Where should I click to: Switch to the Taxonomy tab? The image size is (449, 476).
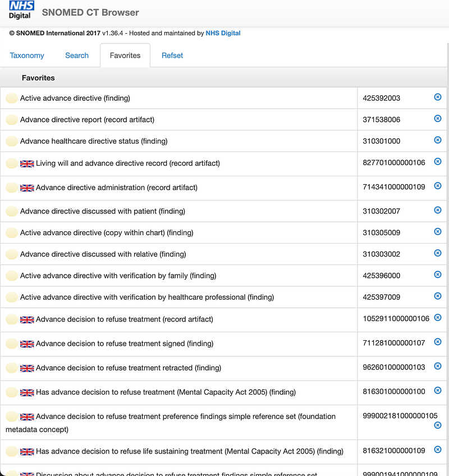click(x=27, y=55)
